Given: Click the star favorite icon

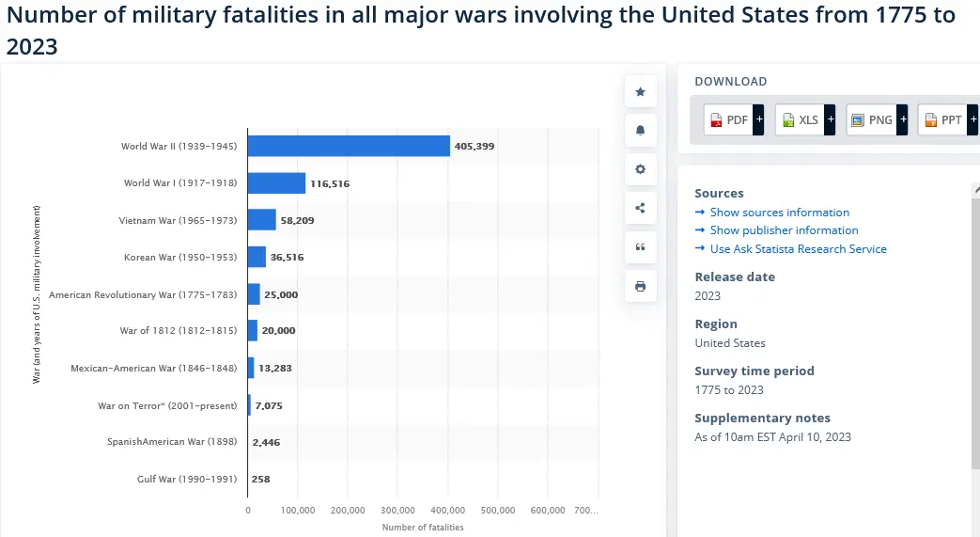Looking at the screenshot, I should 640,92.
